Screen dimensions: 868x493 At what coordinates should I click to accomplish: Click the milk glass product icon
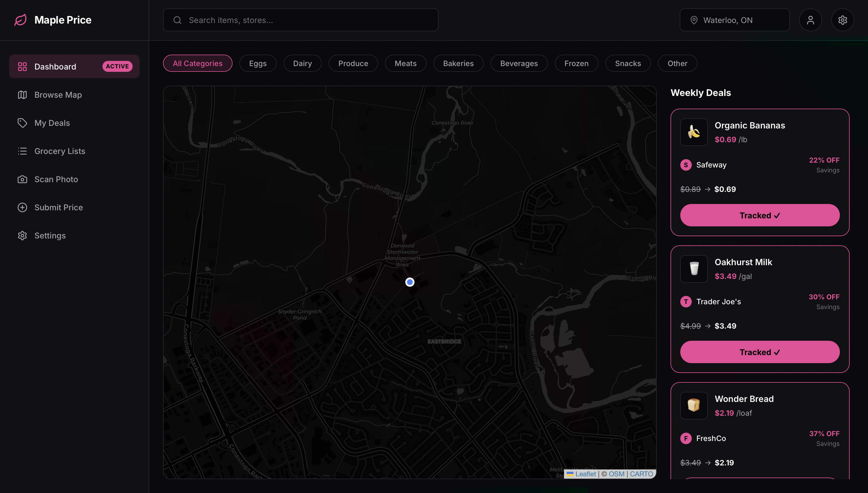coord(694,269)
